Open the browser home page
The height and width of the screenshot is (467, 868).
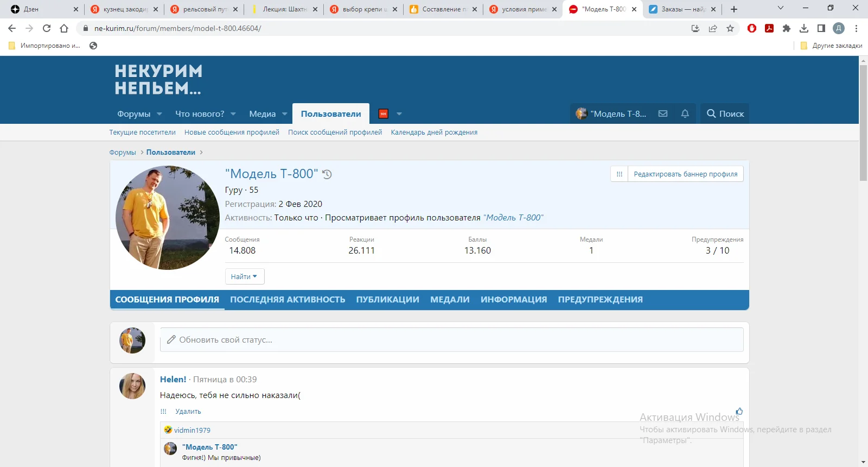pos(64,28)
